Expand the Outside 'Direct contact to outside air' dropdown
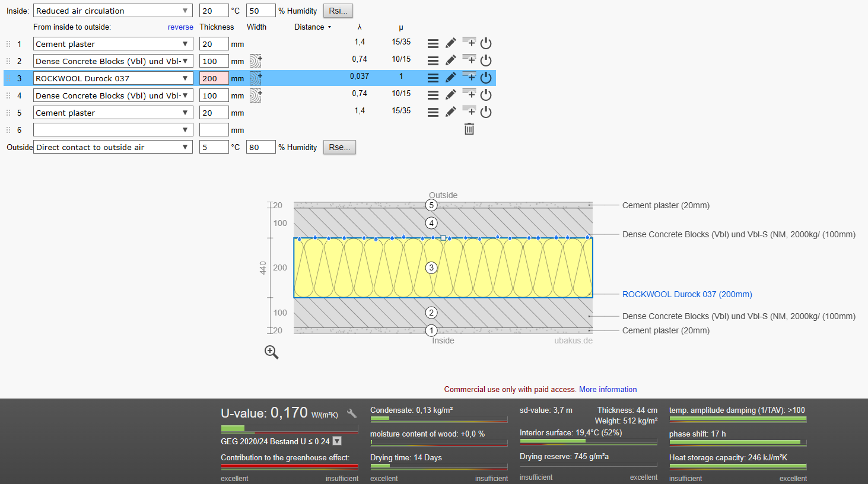The image size is (868, 484). [113, 147]
